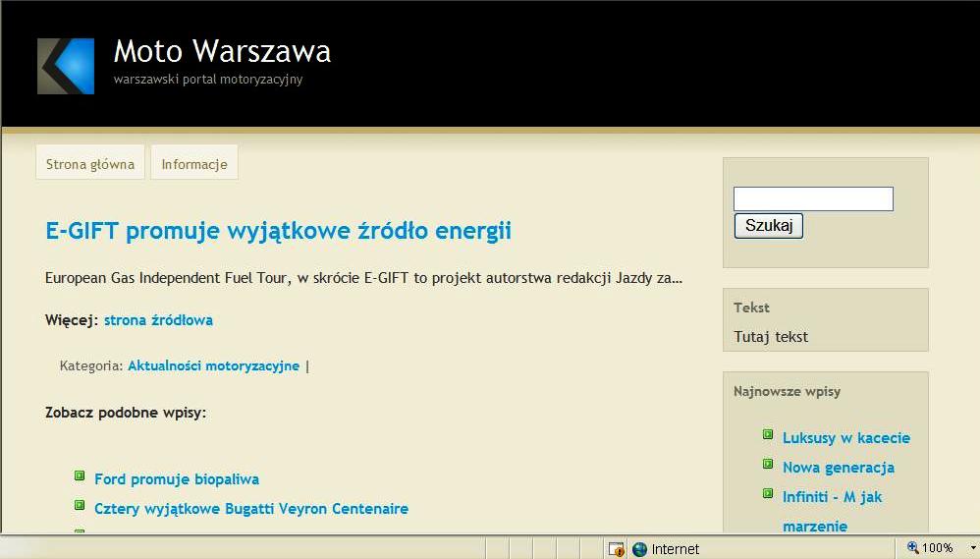Click the green bullet beside Ford promuje biopaliwa

click(x=80, y=476)
